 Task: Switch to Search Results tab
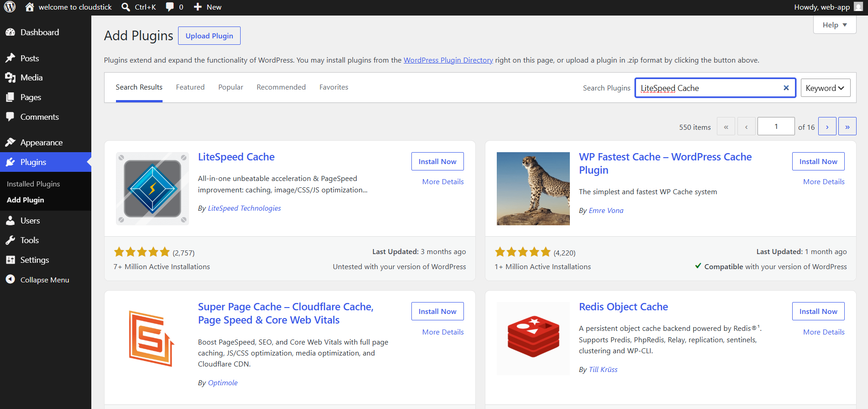pyautogui.click(x=139, y=87)
